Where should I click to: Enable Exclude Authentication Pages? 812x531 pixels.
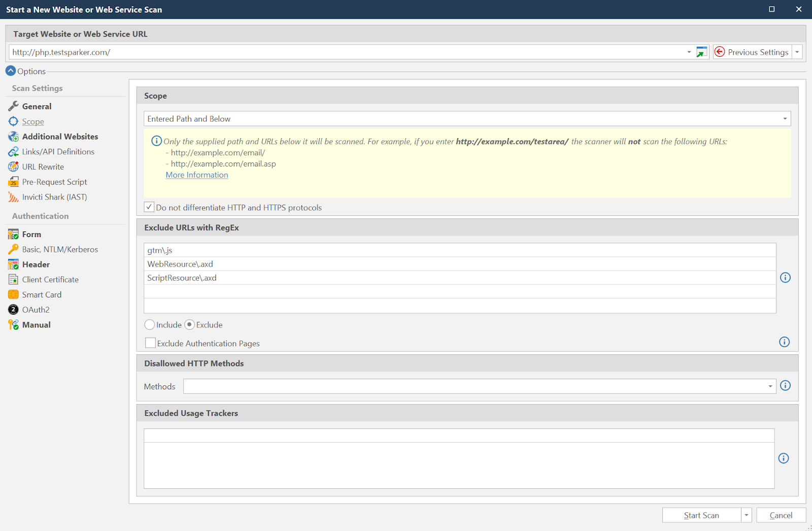tap(150, 343)
